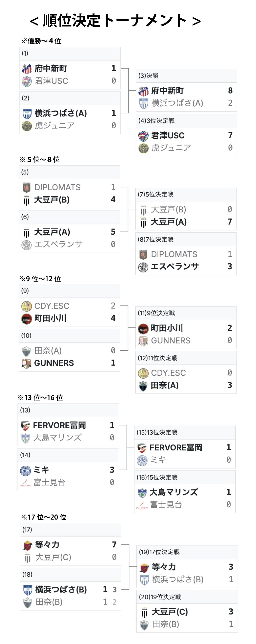The image size is (256, 644).
Task: Click ミキ MFC badge in match (14)
Action: pos(25,470)
